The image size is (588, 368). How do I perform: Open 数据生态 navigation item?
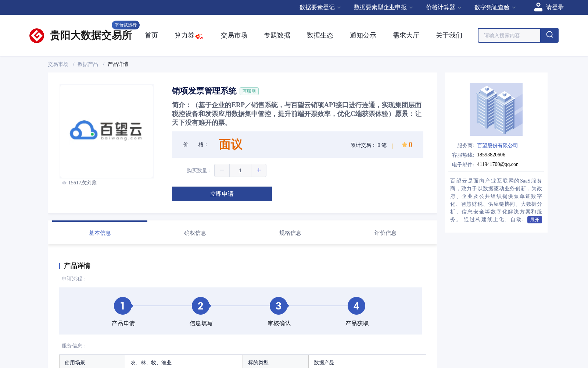[320, 35]
